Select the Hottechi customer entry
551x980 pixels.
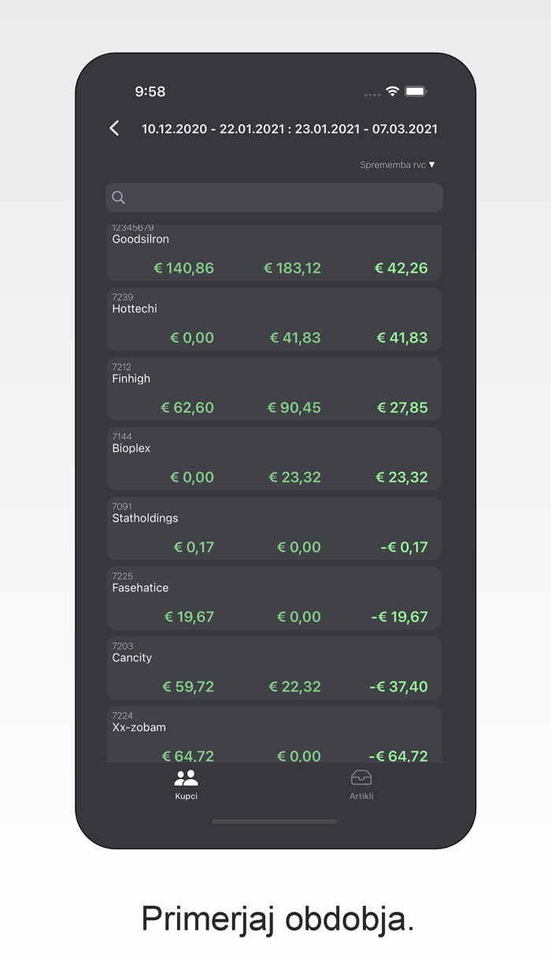(x=274, y=319)
